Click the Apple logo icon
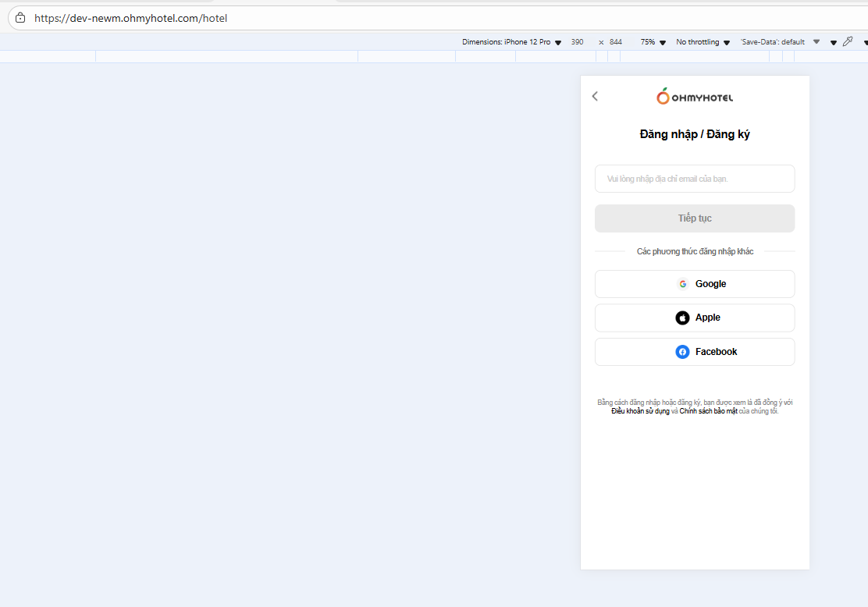868x607 pixels. [x=682, y=318]
